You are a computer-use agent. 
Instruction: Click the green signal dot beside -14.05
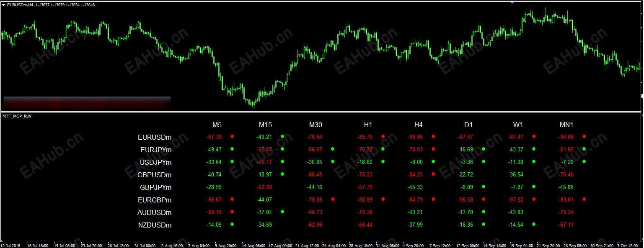coord(232,224)
